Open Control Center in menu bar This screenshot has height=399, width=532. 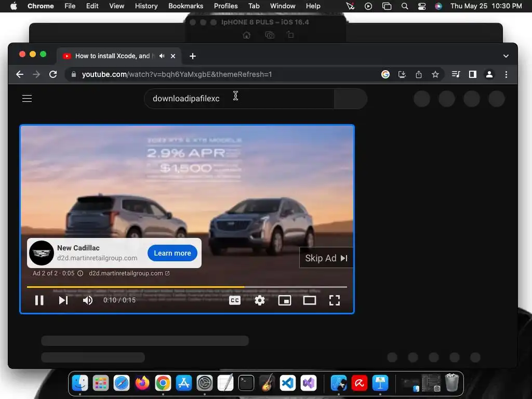[x=422, y=6]
